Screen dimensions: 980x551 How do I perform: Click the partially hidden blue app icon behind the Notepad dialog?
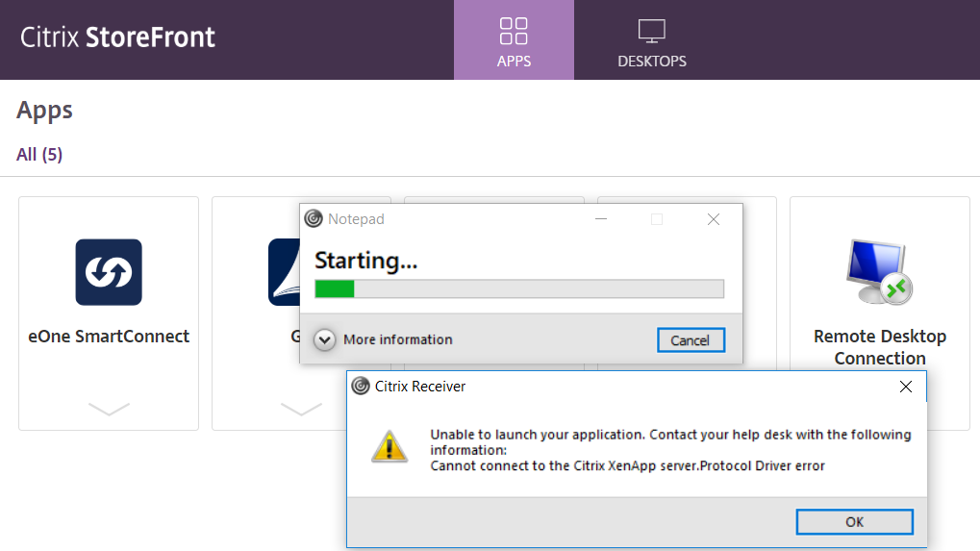pyautogui.click(x=285, y=272)
